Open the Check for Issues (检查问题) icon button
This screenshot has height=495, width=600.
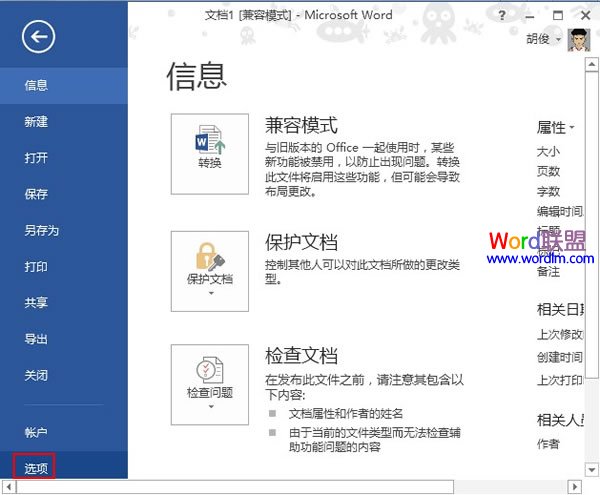click(210, 384)
